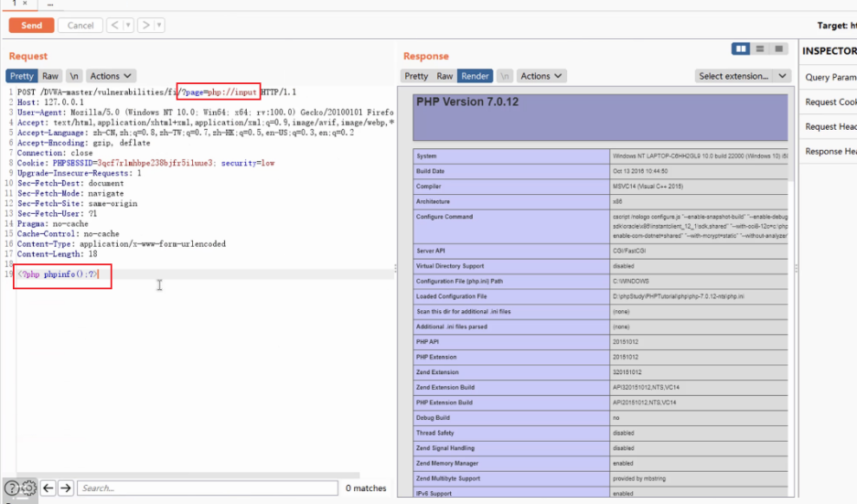Click the php://input parameter value
Screen dimensions: 857x504
[231, 91]
